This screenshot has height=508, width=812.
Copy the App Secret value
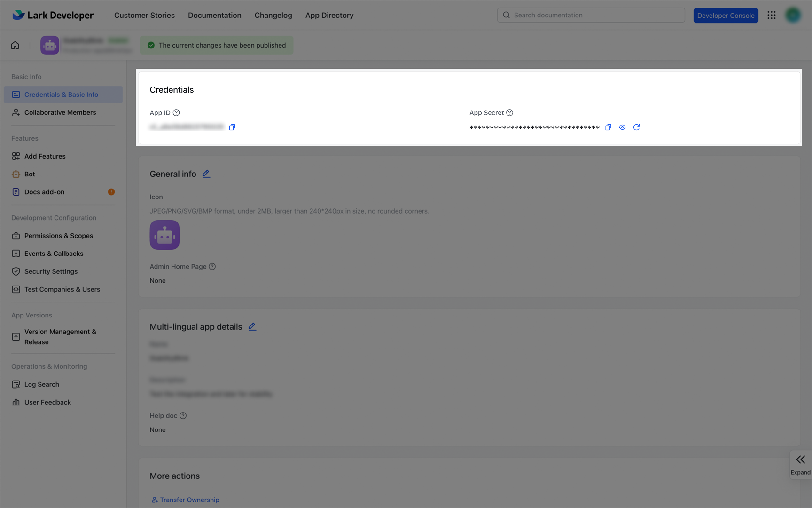(608, 127)
